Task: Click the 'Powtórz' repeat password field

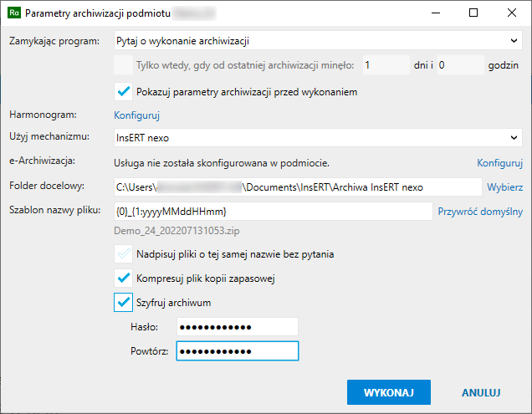Action: (x=238, y=351)
